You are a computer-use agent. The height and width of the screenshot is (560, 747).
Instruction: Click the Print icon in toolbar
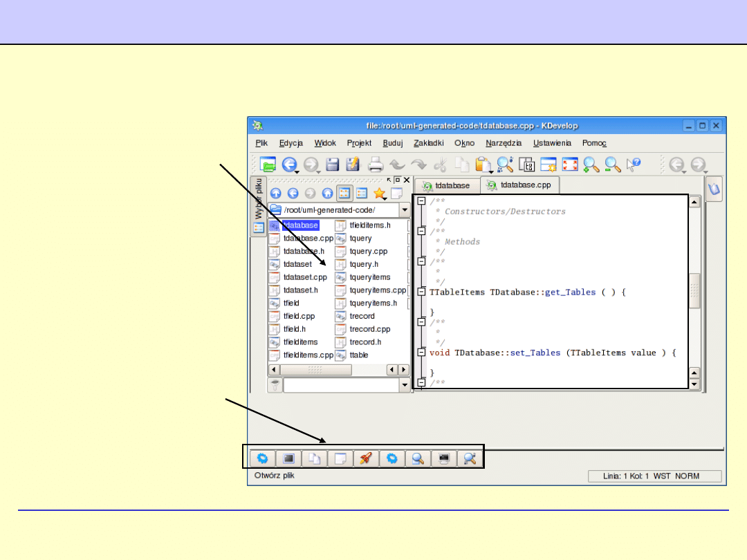coord(376,165)
